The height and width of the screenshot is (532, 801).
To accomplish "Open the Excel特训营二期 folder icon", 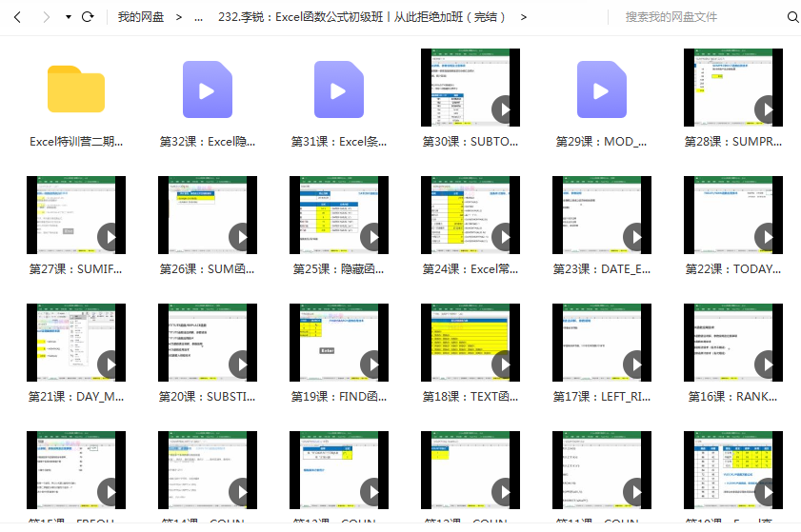I will click(x=76, y=89).
